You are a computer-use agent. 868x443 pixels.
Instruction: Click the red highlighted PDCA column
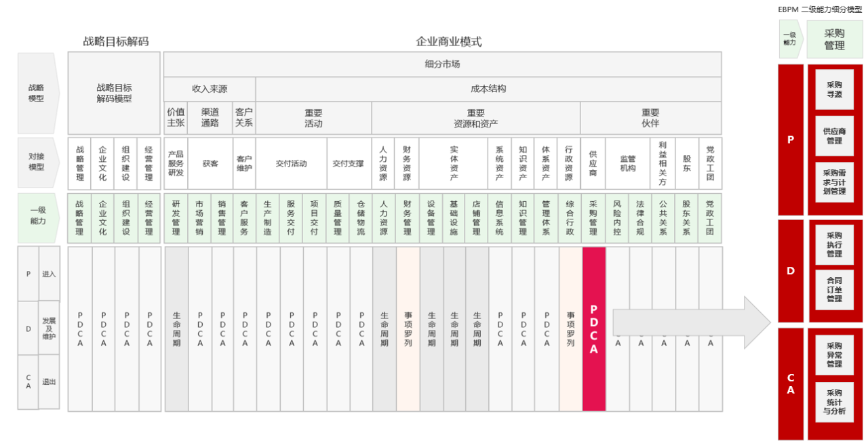click(594, 329)
